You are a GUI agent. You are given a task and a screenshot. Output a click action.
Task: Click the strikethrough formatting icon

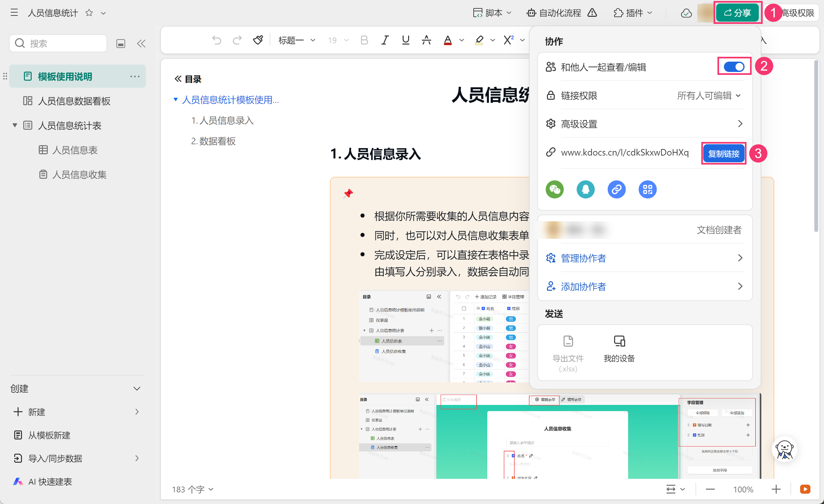(426, 40)
